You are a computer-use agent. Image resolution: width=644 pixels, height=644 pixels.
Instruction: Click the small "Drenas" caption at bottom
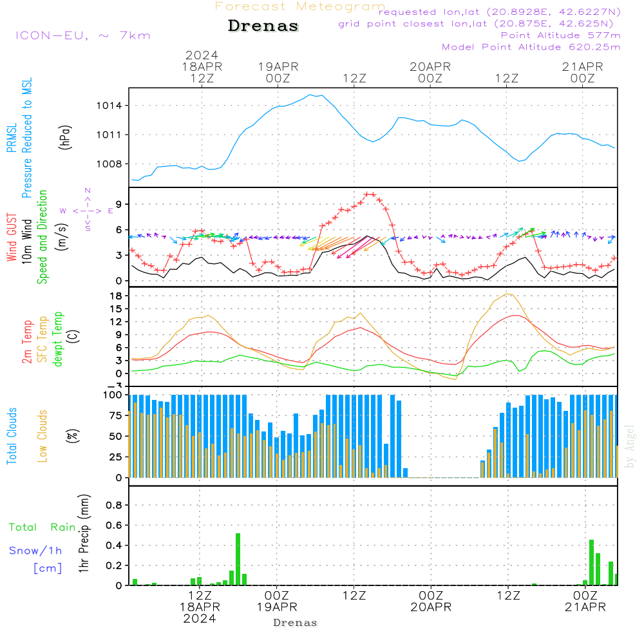[x=296, y=623]
